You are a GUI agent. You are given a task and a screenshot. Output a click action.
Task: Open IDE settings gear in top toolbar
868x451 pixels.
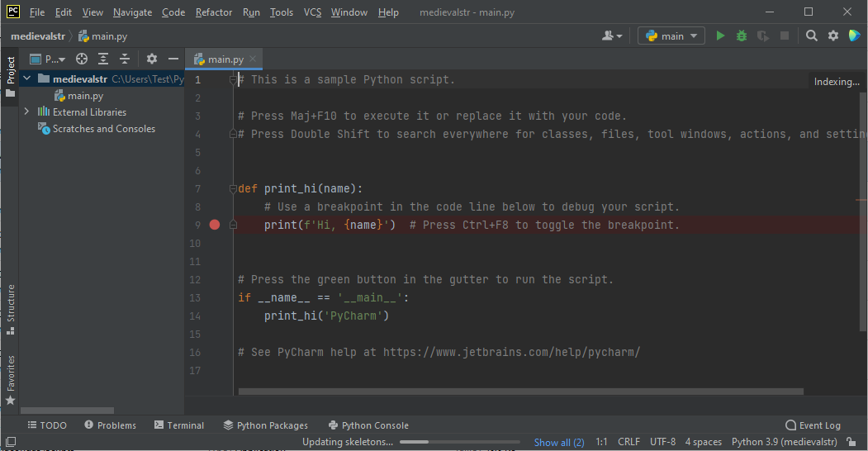(833, 36)
